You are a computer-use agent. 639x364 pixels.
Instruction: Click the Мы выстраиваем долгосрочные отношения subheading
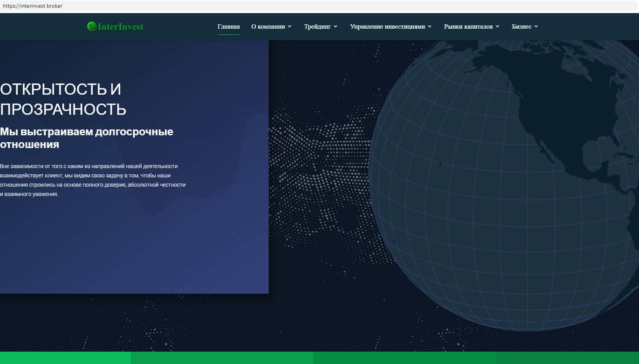pyautogui.click(x=86, y=138)
